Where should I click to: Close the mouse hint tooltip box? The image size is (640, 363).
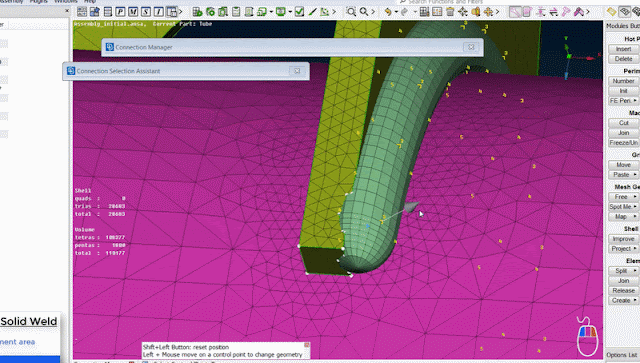click(307, 345)
